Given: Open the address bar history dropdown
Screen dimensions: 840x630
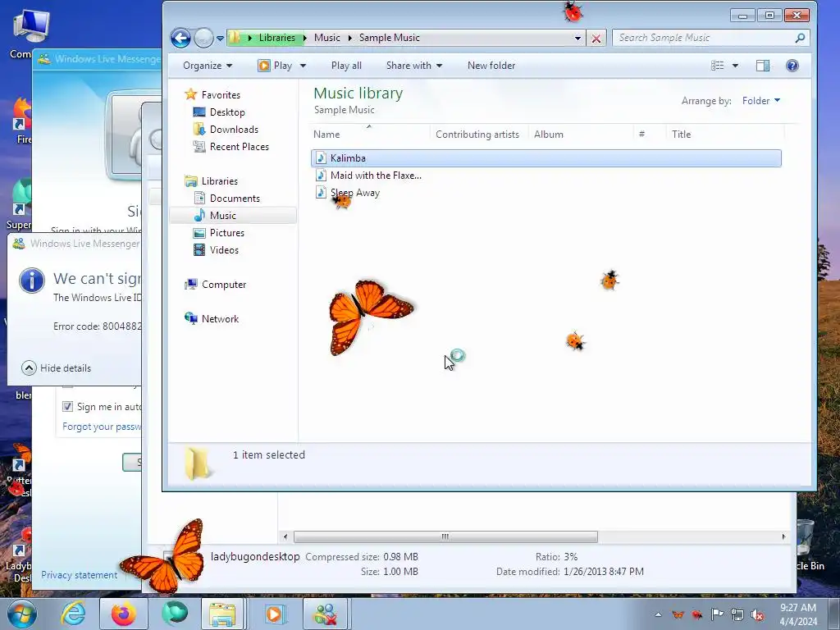Looking at the screenshot, I should click(x=577, y=38).
